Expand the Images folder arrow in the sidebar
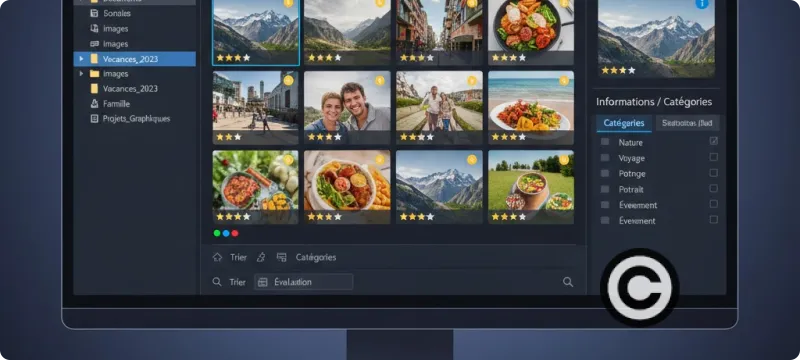This screenshot has width=800, height=360. (81, 73)
